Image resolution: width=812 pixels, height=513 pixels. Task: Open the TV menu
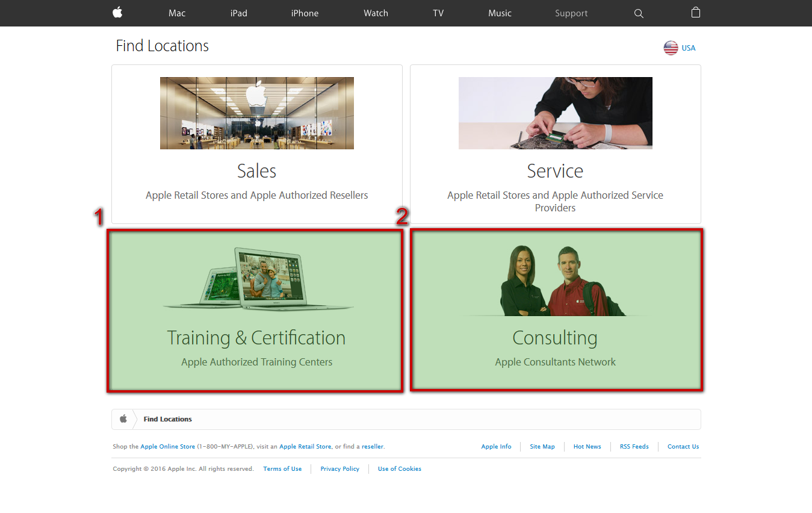tap(438, 13)
